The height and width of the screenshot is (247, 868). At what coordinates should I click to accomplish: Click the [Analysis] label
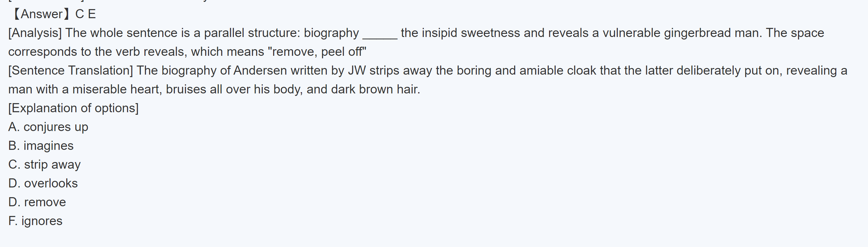coord(35,33)
